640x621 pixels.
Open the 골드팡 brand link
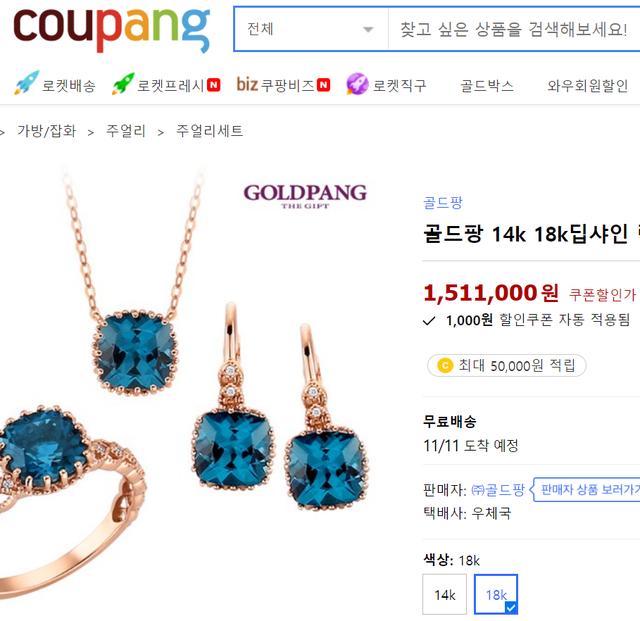pos(443,202)
